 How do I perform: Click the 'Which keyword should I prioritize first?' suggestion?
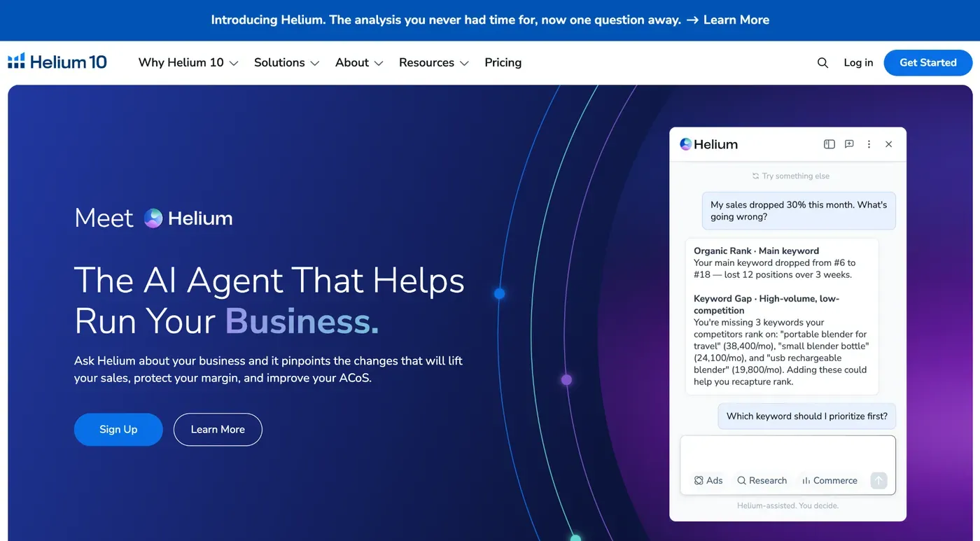[x=807, y=416]
